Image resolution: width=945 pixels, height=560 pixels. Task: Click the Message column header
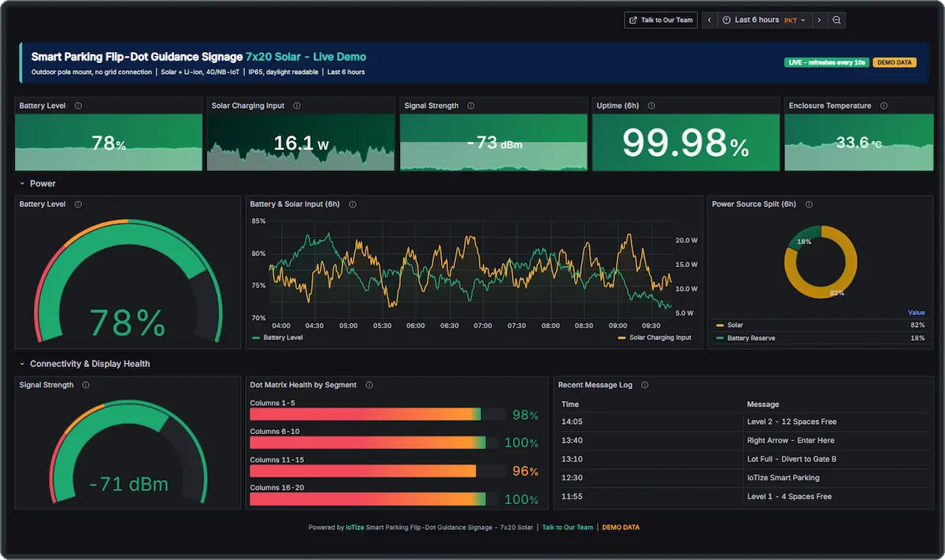763,404
